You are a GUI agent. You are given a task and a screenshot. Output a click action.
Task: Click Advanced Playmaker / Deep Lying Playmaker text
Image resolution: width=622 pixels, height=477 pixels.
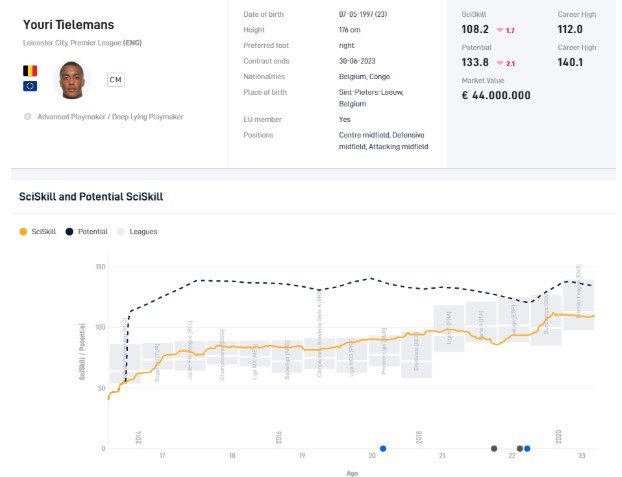pos(110,117)
